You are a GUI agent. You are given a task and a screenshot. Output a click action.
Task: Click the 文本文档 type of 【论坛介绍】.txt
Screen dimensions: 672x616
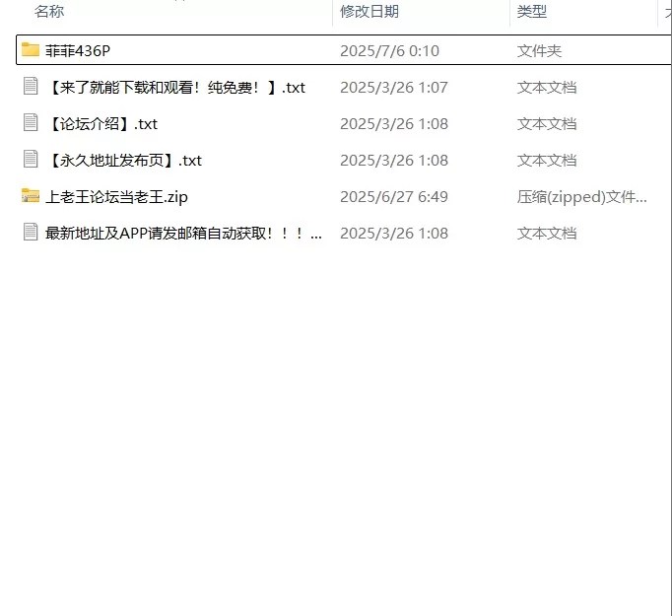click(x=547, y=124)
